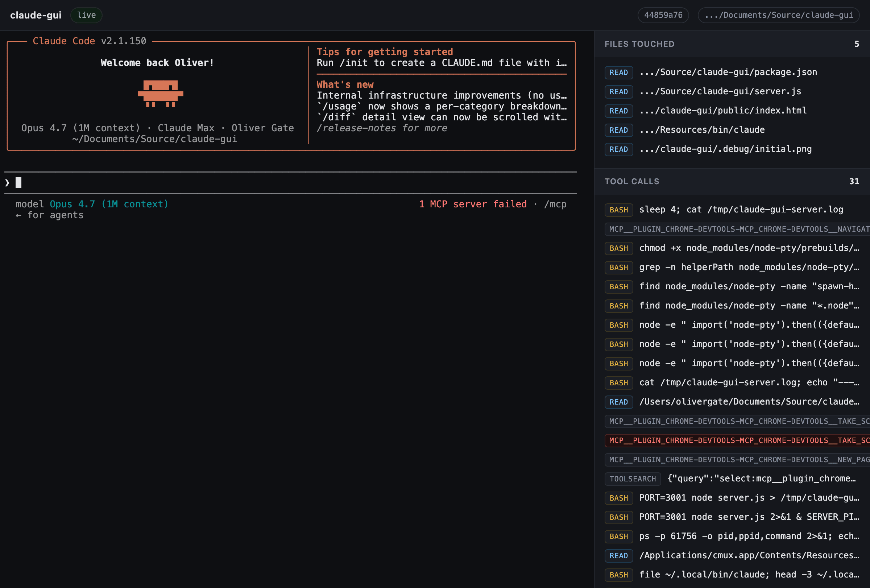The image size is (870, 588).
Task: Click the READ badge beside cmux.app path
Action: [x=618, y=555]
